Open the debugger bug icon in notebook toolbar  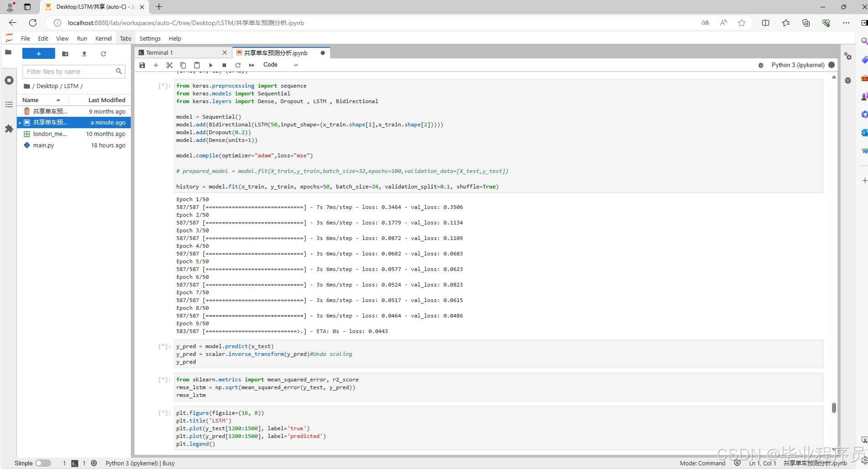pos(761,65)
